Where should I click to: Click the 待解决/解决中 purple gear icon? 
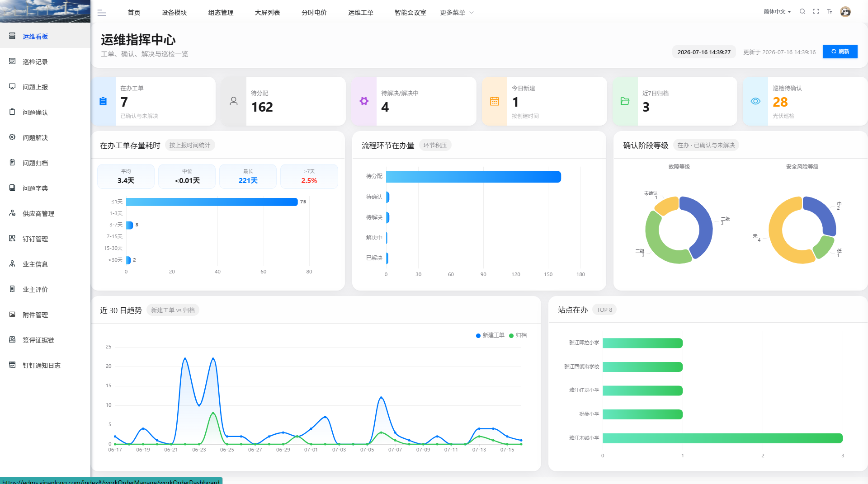pyautogui.click(x=364, y=101)
